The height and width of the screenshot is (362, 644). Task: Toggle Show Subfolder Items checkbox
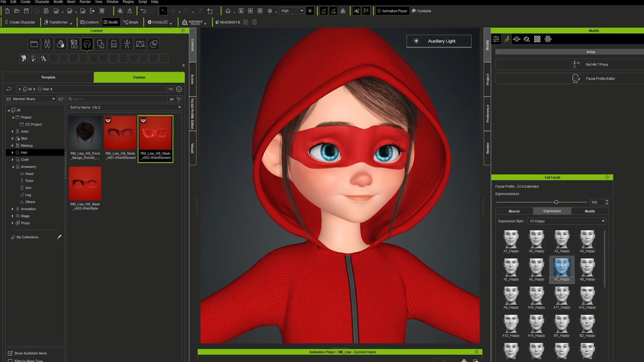coord(10,353)
